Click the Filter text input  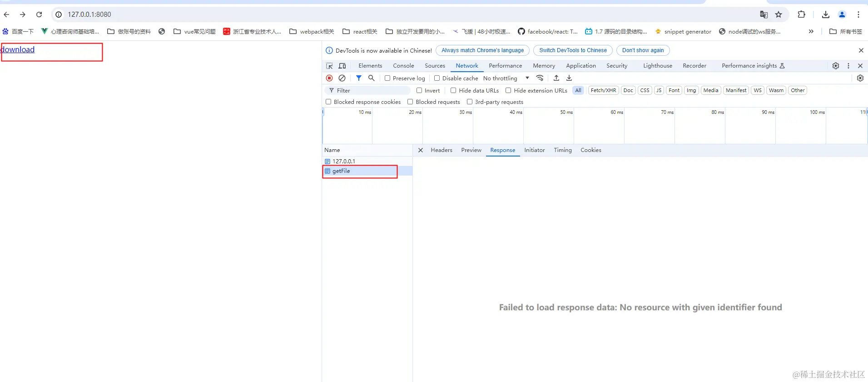click(x=368, y=90)
